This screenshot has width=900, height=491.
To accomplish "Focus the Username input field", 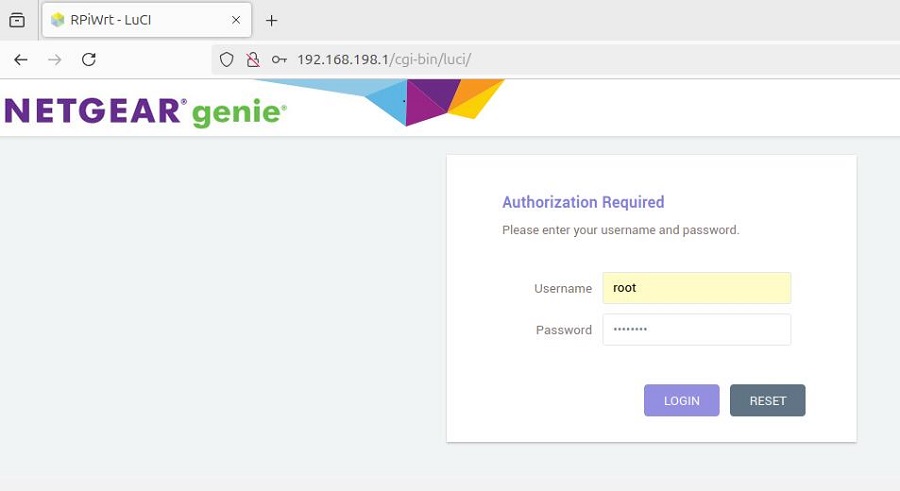I will click(x=697, y=288).
